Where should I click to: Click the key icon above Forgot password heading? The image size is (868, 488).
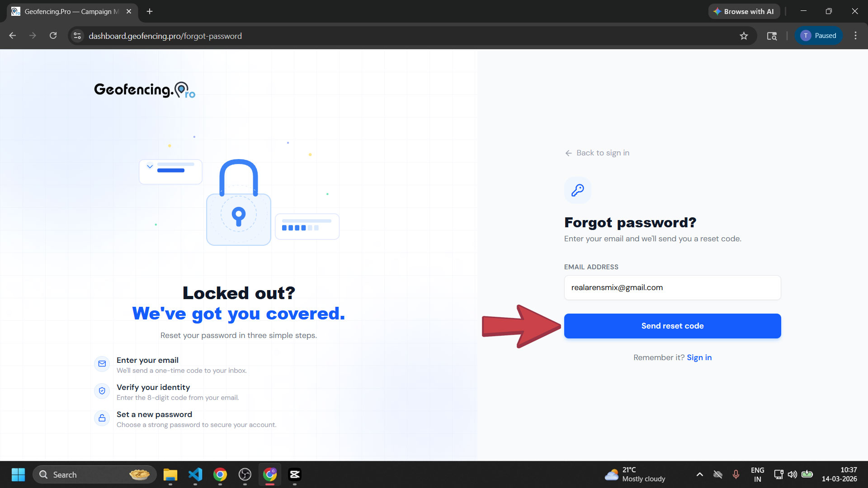point(577,190)
